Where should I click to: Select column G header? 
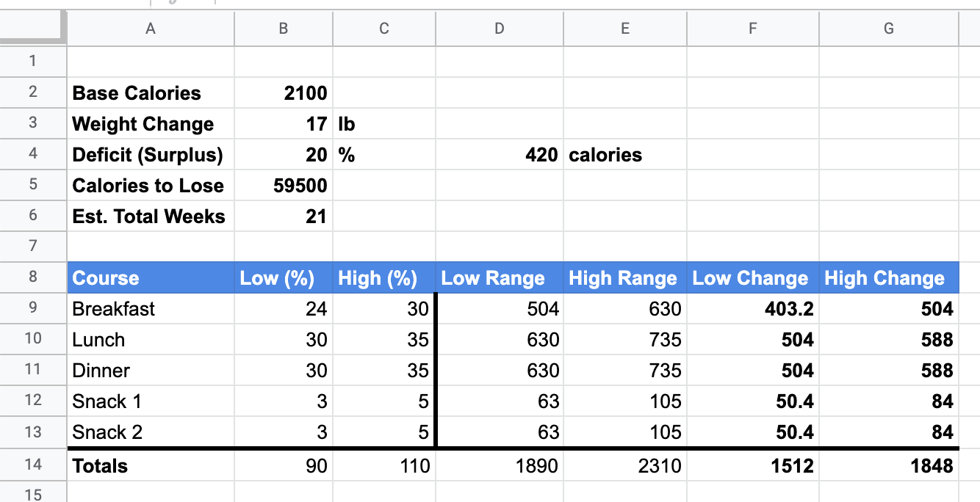pos(888,29)
